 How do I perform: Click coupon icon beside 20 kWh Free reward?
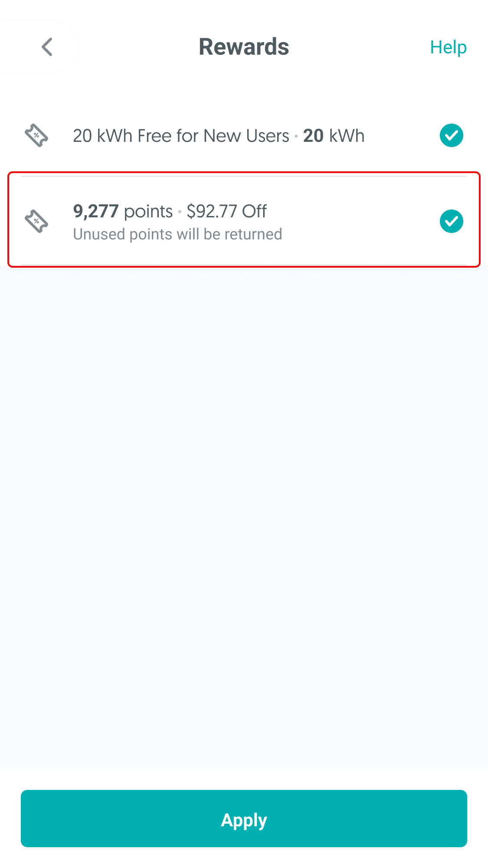(x=36, y=136)
